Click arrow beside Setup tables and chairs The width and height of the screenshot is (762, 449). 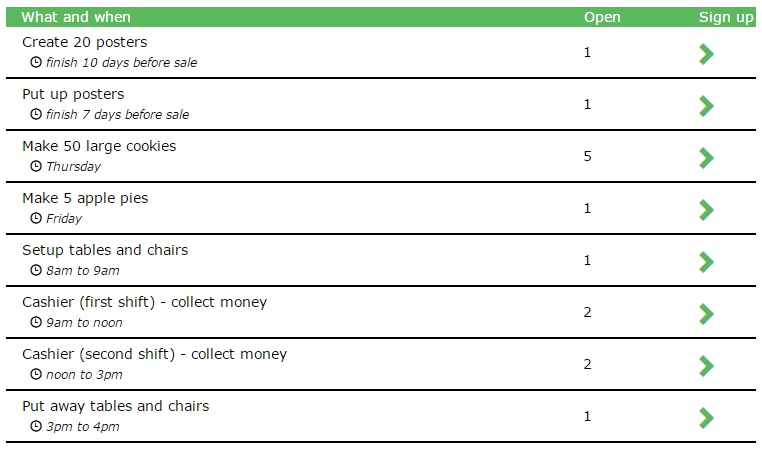pyautogui.click(x=706, y=262)
